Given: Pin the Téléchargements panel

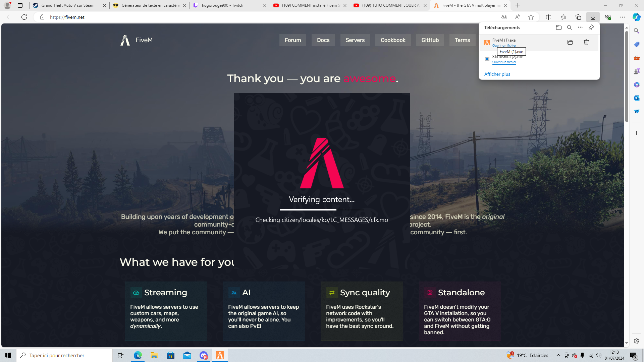Looking at the screenshot, I should pos(591,27).
